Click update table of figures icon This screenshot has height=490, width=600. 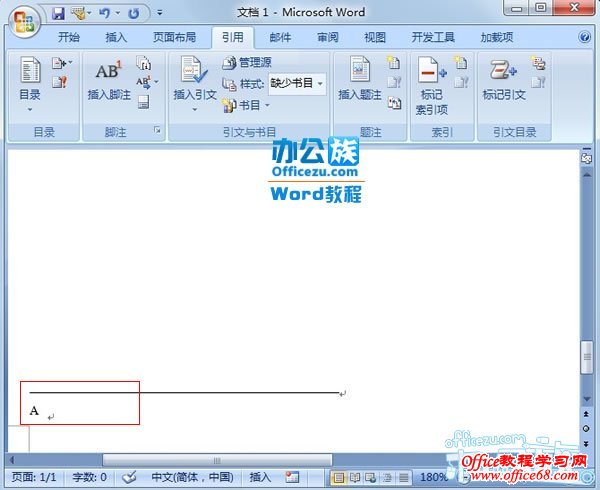[x=394, y=82]
